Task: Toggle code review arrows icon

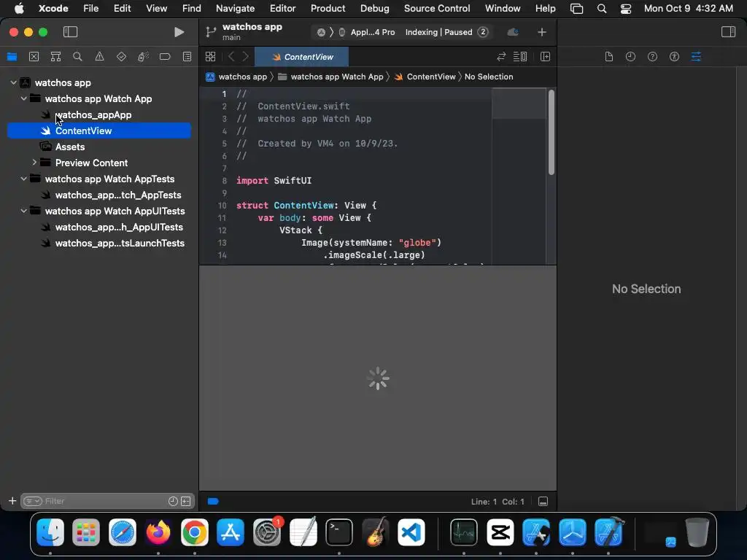Action: click(x=501, y=57)
